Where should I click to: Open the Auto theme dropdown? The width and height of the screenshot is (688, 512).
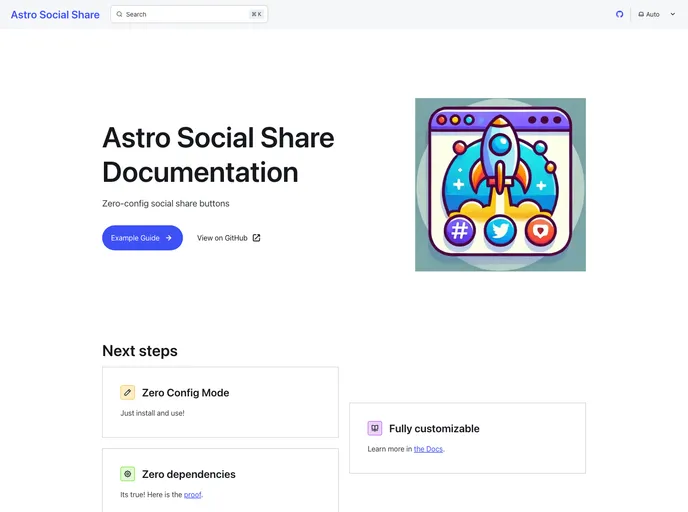tap(657, 14)
